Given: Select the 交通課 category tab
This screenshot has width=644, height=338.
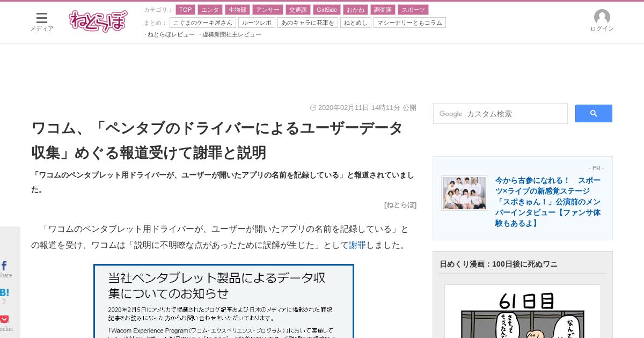Looking at the screenshot, I should tap(297, 10).
